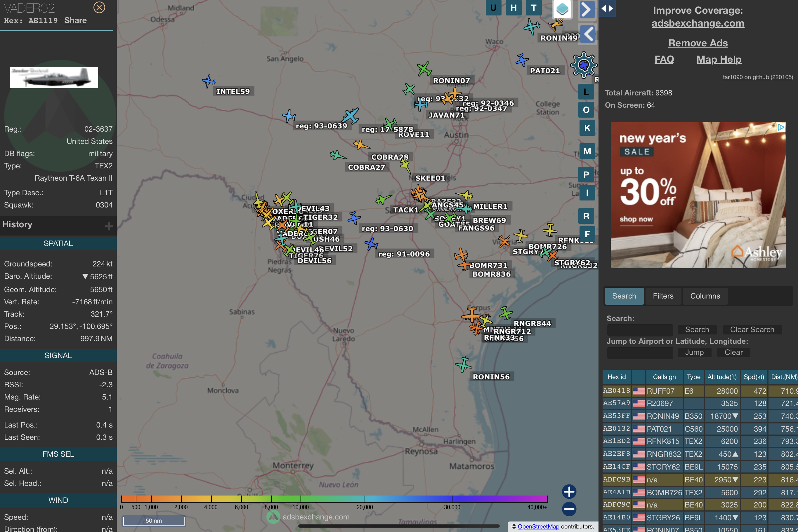The height and width of the screenshot is (532, 798).
Task: Sort table by Dist.(NM) column
Action: coord(783,377)
